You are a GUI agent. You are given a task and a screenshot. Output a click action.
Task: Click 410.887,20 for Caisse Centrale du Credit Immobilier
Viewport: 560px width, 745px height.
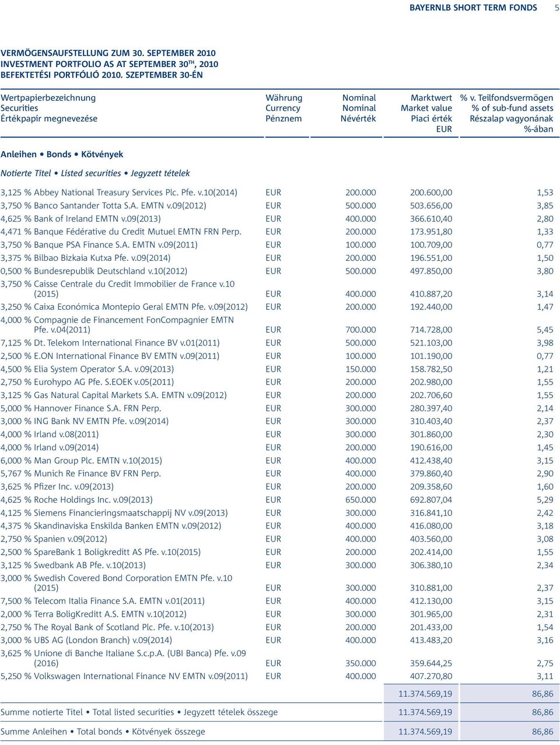tap(431, 294)
